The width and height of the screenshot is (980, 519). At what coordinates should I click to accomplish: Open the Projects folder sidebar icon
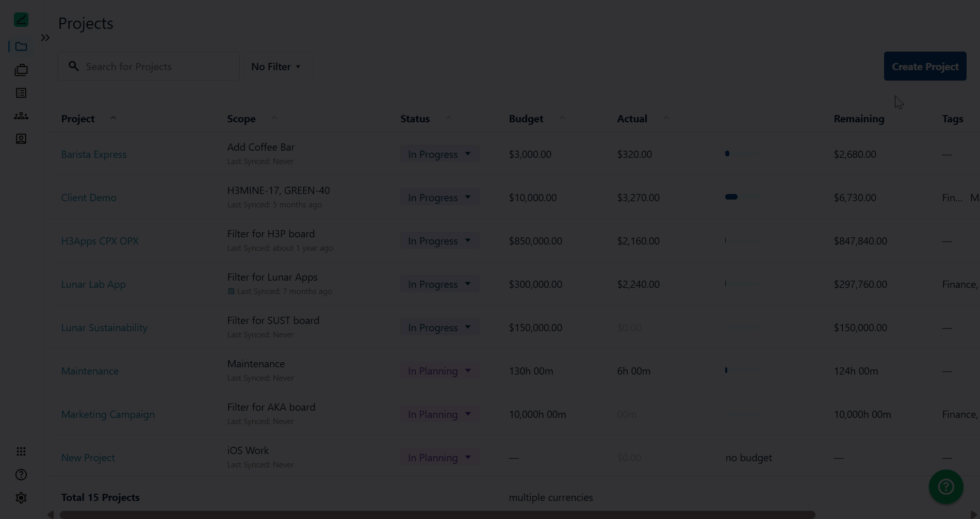(21, 47)
